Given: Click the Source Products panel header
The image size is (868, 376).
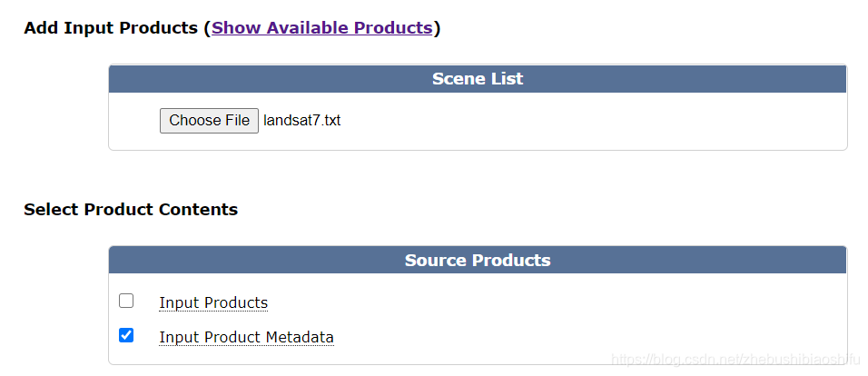Looking at the screenshot, I should pyautogui.click(x=478, y=261).
